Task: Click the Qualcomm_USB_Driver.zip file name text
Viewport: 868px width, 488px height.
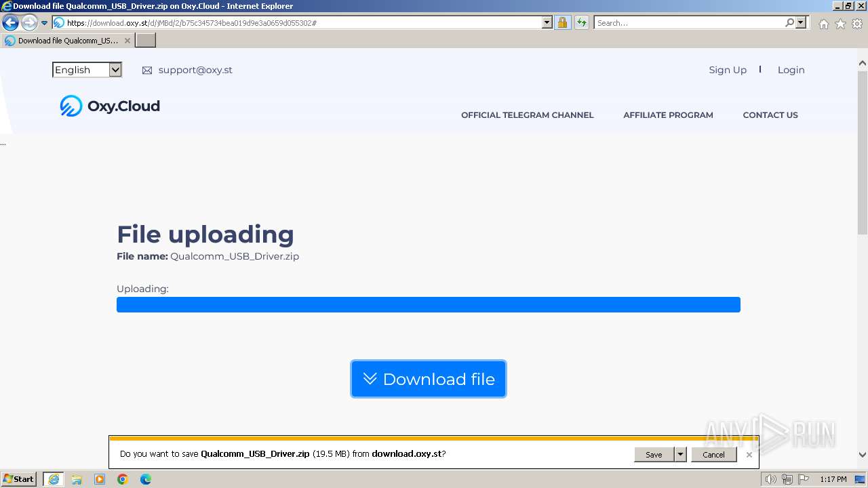Action: (x=235, y=256)
